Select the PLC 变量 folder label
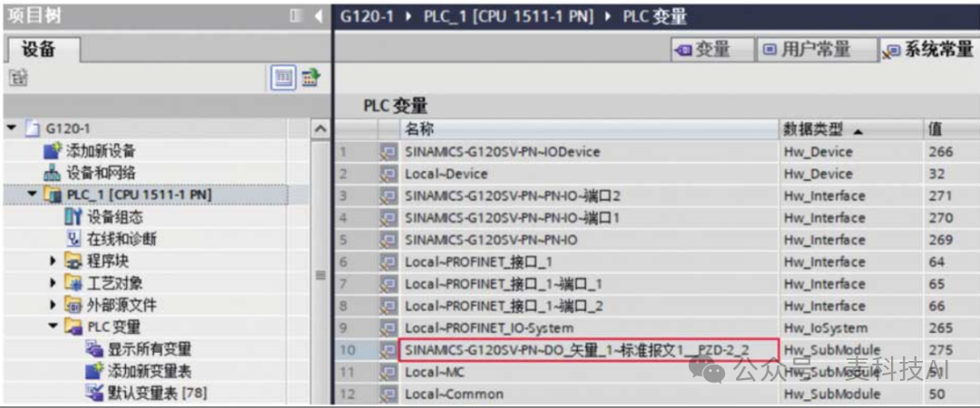The width and height of the screenshot is (980, 408). (113, 327)
